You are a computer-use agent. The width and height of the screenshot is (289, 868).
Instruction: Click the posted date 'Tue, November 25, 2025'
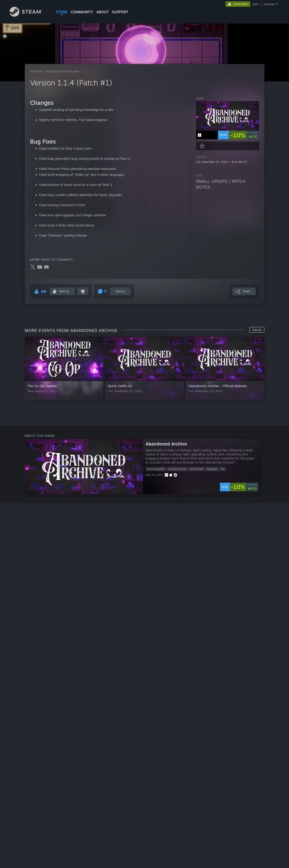(x=212, y=162)
